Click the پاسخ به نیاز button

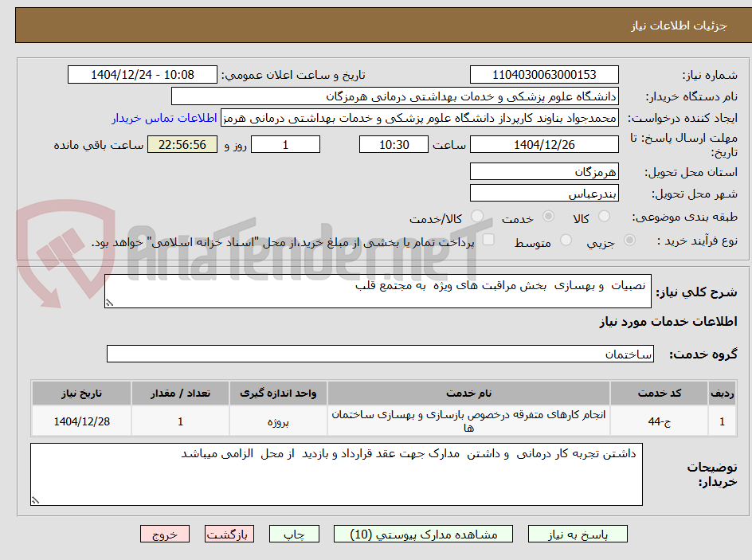point(578,534)
